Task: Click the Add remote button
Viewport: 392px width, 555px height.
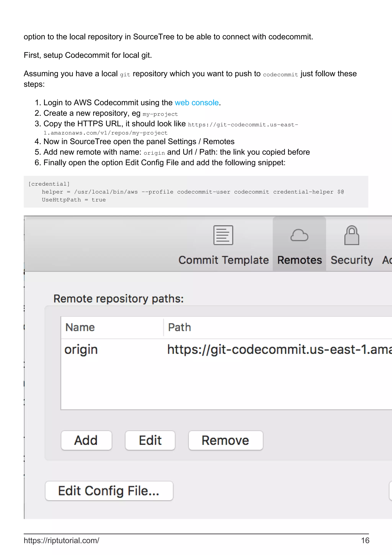Action: pos(86,440)
